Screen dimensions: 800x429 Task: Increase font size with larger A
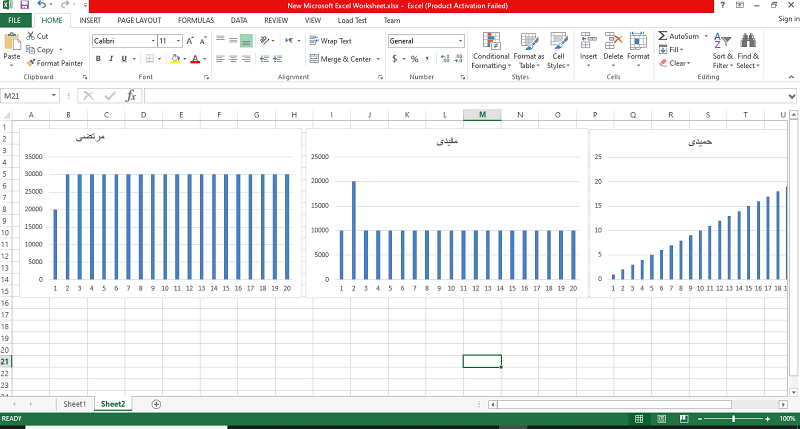[x=190, y=41]
